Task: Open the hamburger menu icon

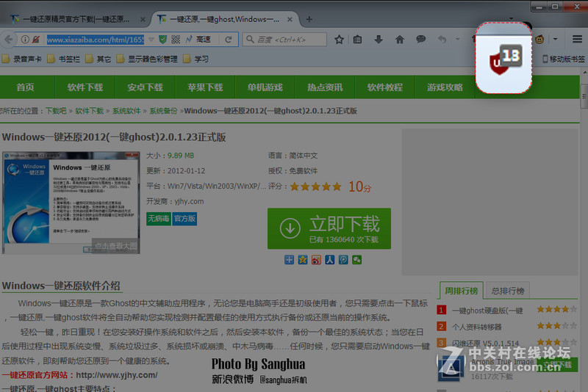Action: [x=577, y=39]
